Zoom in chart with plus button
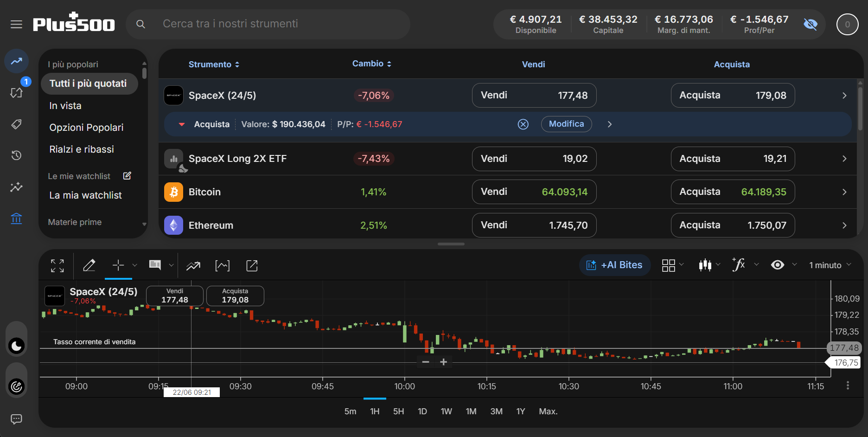The image size is (868, 437). (x=443, y=362)
